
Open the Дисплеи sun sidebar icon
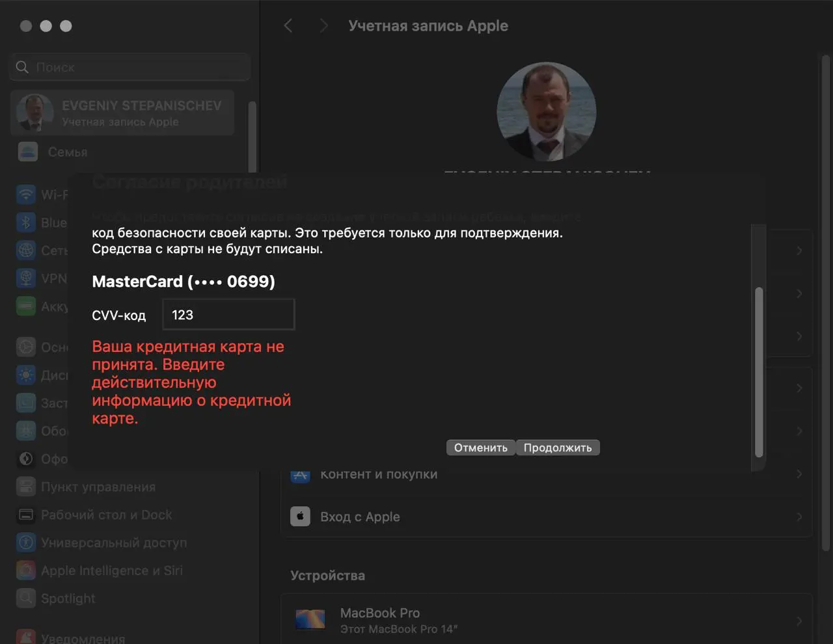click(x=26, y=375)
